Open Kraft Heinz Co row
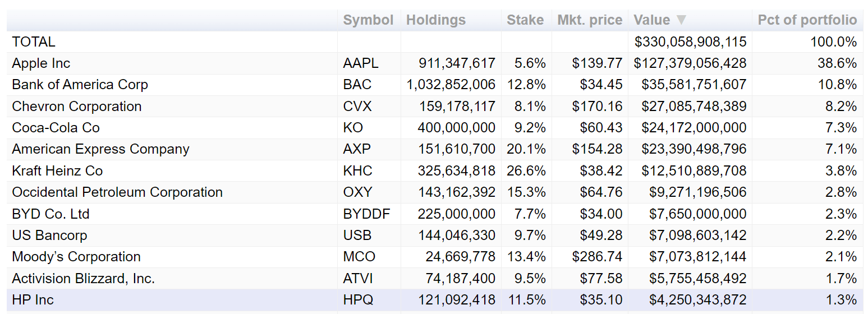 click(57, 171)
